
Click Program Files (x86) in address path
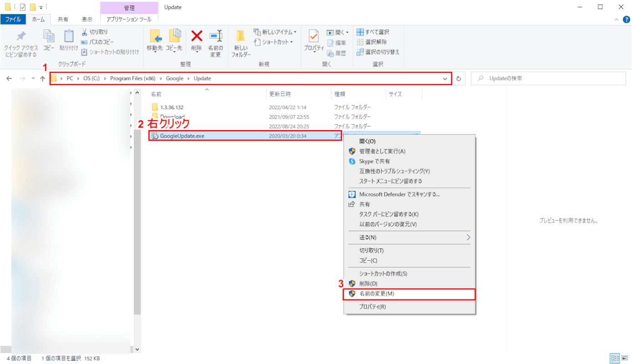pyautogui.click(x=133, y=78)
